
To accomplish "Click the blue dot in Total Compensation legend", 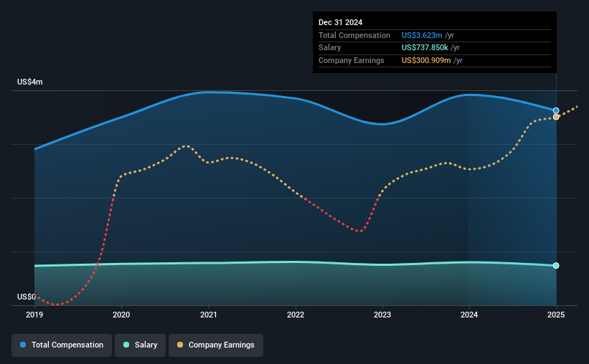I will tap(23, 345).
